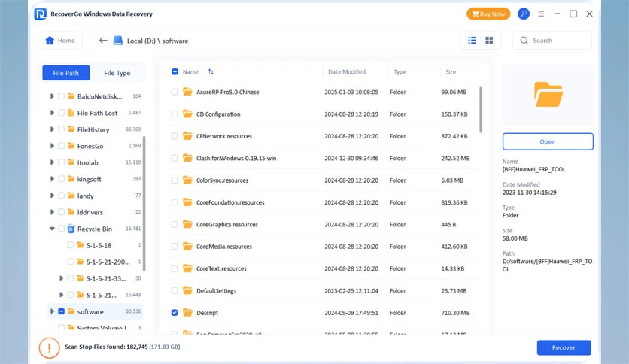Expand the BaiduNetdisk tree node
The height and width of the screenshot is (364, 629).
pos(52,96)
